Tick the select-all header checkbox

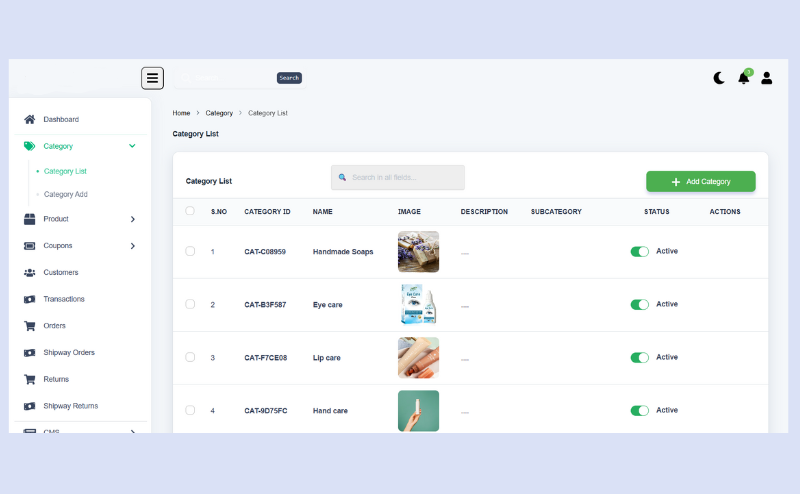point(190,211)
